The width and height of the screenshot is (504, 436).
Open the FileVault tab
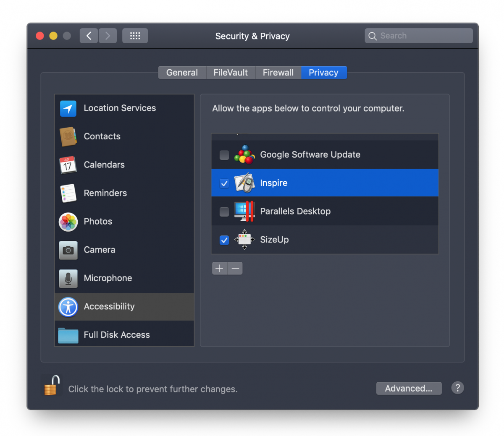tap(231, 72)
